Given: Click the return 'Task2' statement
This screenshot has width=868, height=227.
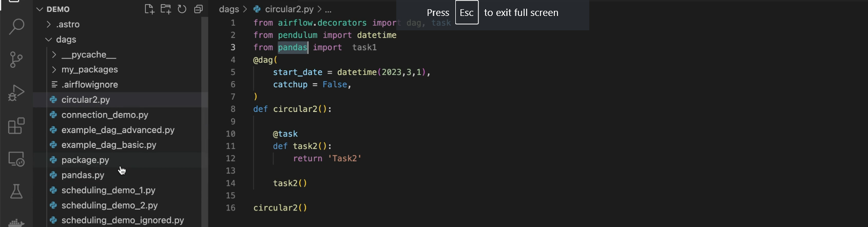Looking at the screenshot, I should click(x=327, y=158).
